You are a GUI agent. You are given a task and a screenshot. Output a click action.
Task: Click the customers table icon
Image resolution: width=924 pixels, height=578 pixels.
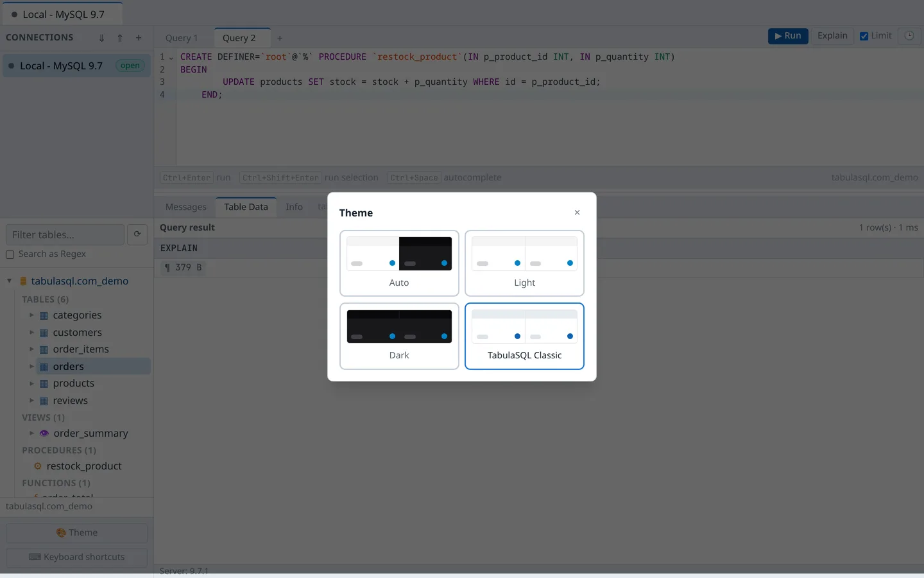coord(44,333)
